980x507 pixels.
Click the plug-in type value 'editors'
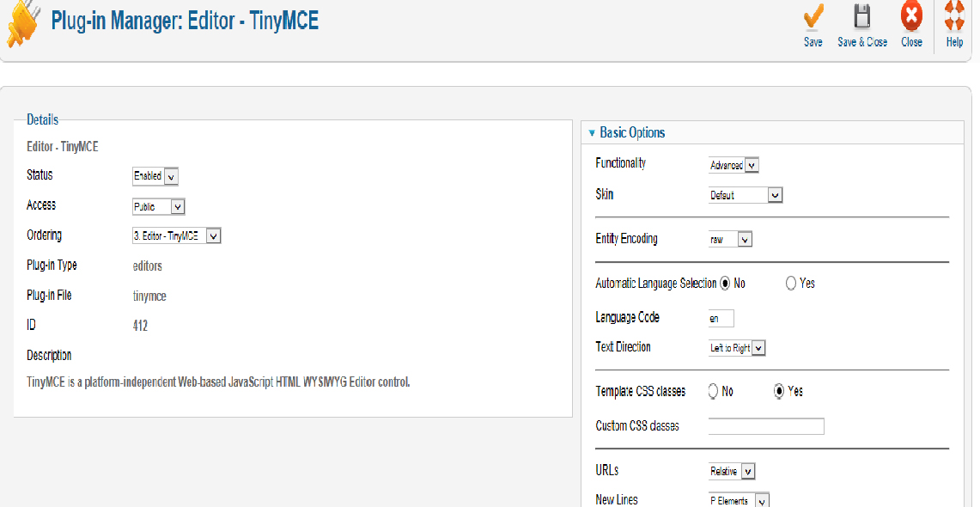[148, 266]
